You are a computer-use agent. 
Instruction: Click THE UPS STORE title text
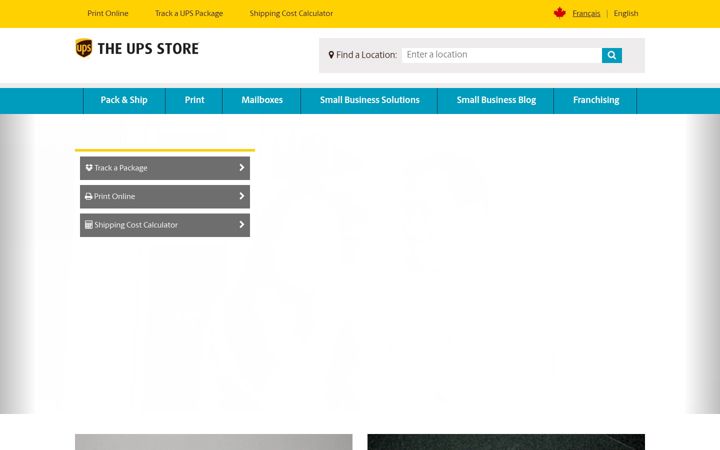[148, 49]
